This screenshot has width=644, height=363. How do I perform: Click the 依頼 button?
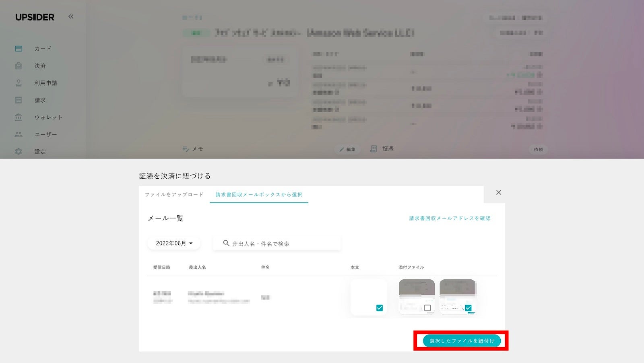pos(538,149)
